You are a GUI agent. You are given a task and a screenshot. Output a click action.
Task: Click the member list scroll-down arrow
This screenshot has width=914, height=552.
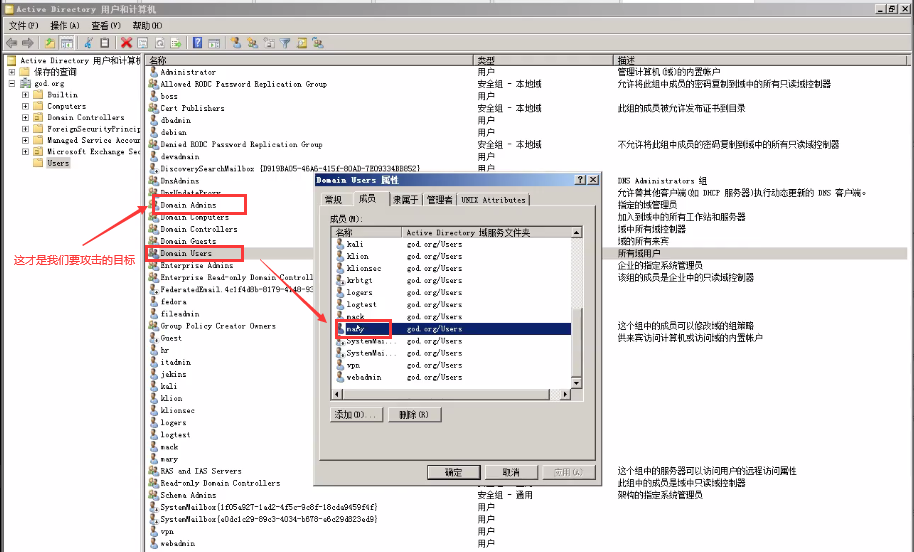coord(576,383)
